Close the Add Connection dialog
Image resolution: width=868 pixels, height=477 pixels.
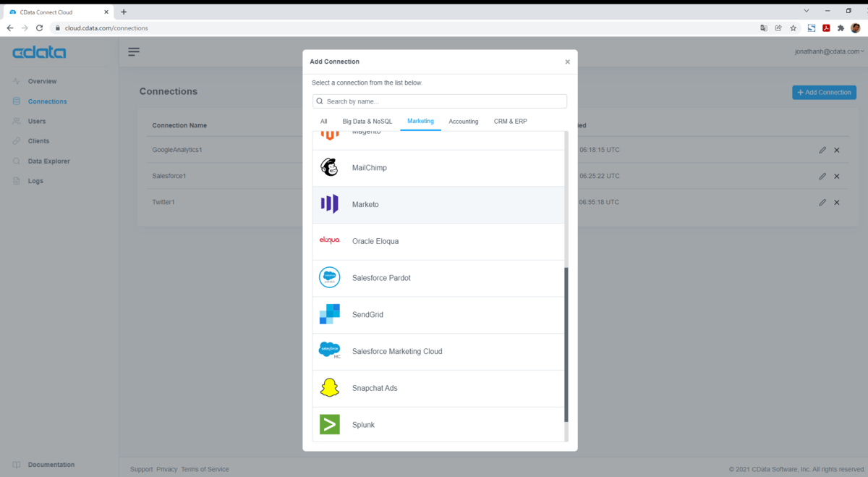[568, 62]
